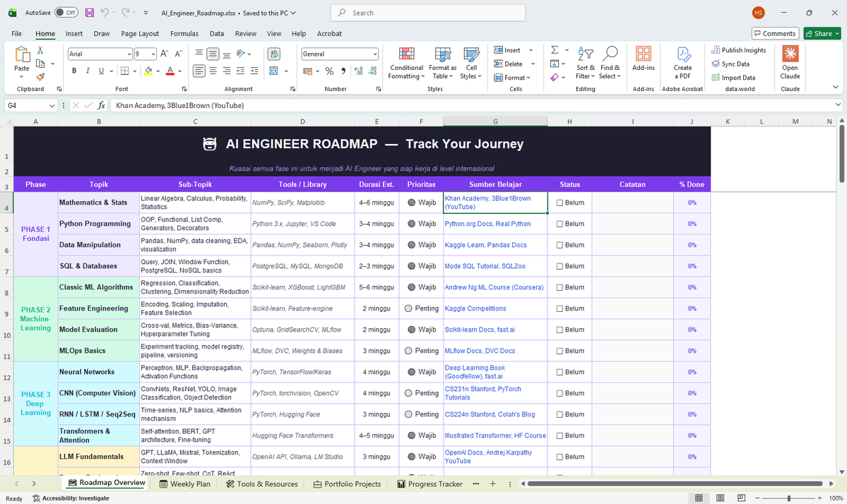847x504 pixels.
Task: Open Kaggle Competitions link cell
Action: point(494,308)
